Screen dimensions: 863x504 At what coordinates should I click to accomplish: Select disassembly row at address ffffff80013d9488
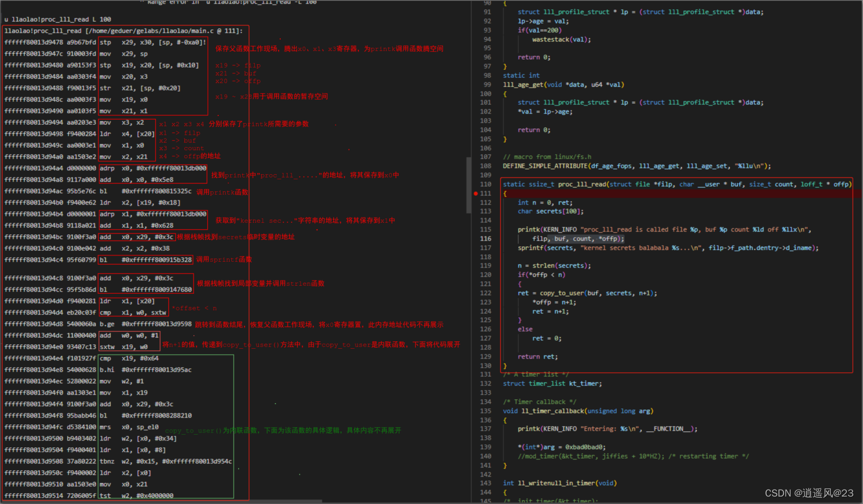click(92, 88)
